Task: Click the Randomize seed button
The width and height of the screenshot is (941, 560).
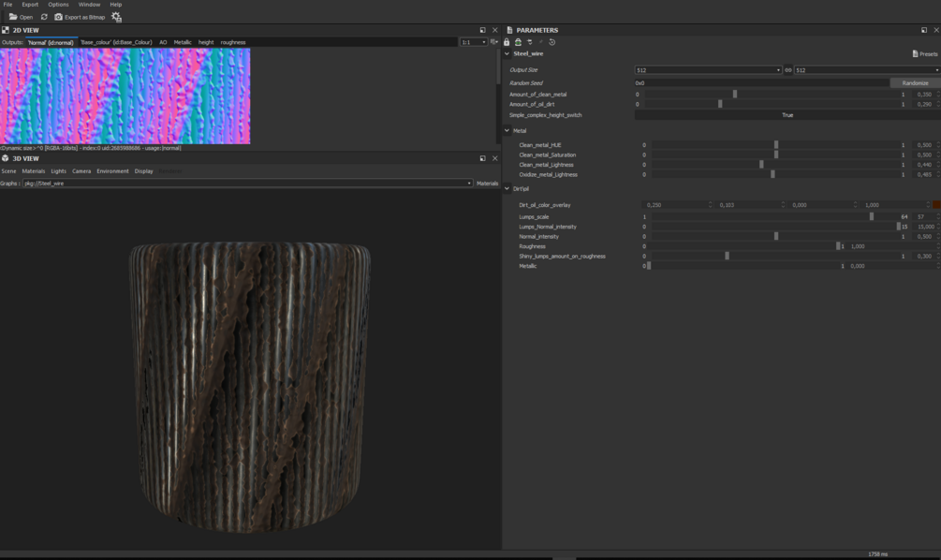Action: [x=915, y=83]
